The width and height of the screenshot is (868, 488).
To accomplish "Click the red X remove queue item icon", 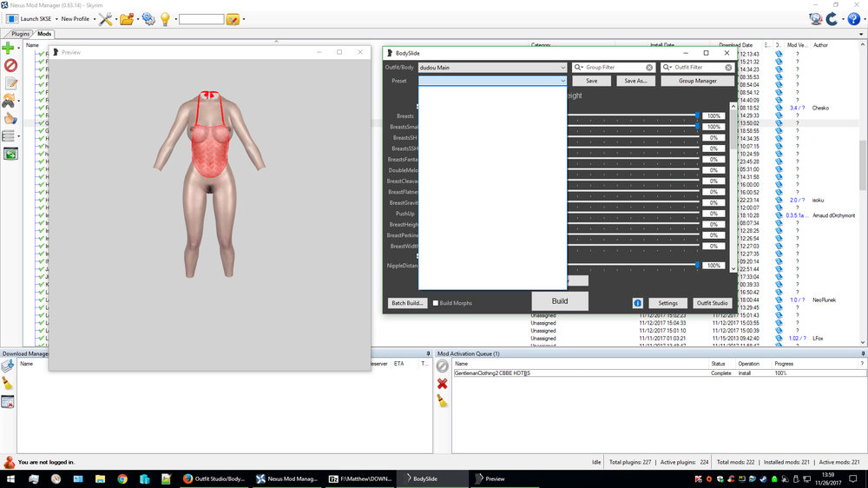I will [x=442, y=383].
